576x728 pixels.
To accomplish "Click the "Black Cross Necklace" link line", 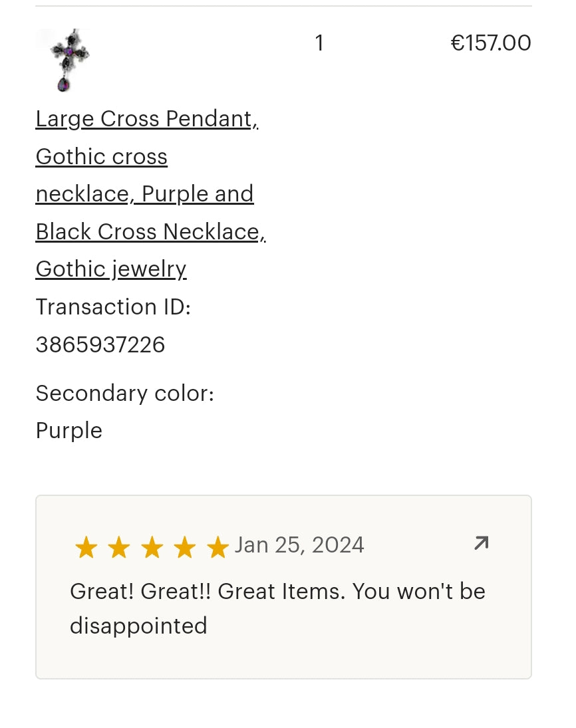I will [150, 232].
